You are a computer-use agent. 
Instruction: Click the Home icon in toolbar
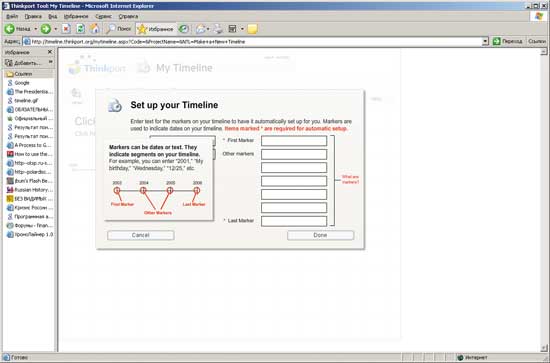click(x=95, y=29)
